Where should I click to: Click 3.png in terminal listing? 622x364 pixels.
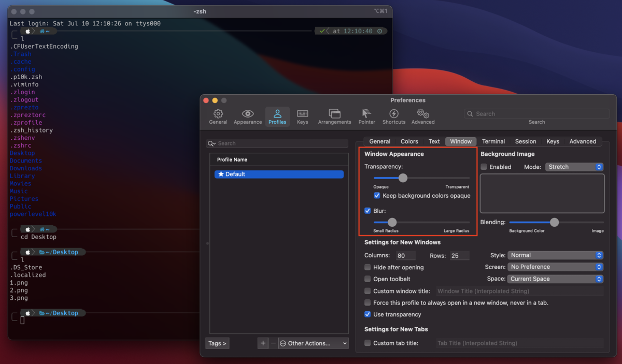coord(19,298)
